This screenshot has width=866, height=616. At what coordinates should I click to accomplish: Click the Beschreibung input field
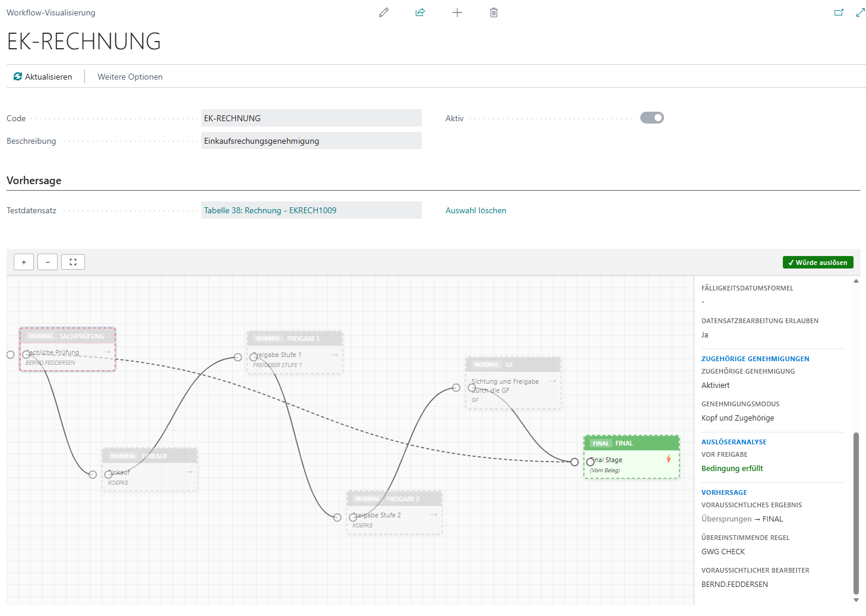coord(311,141)
